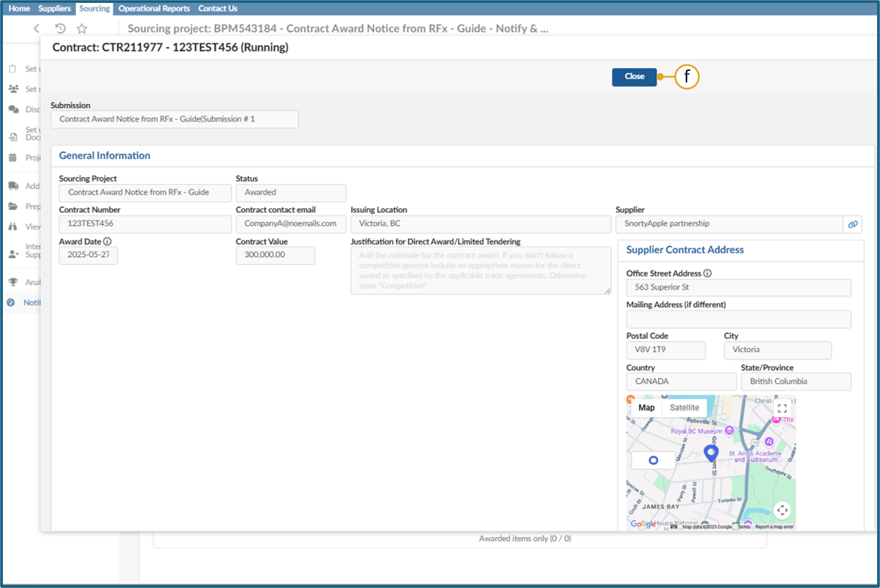
Task: Click the calendar icon in the sidebar
Action: 13,157
